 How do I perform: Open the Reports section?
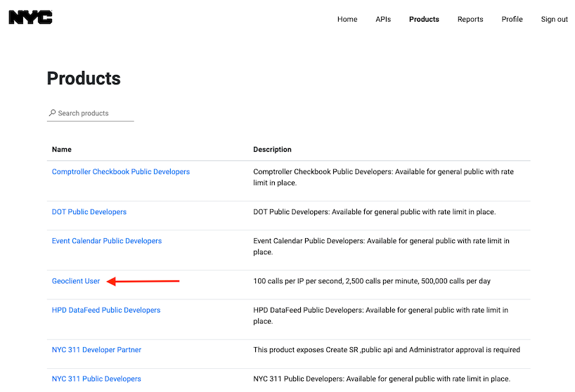[470, 19]
